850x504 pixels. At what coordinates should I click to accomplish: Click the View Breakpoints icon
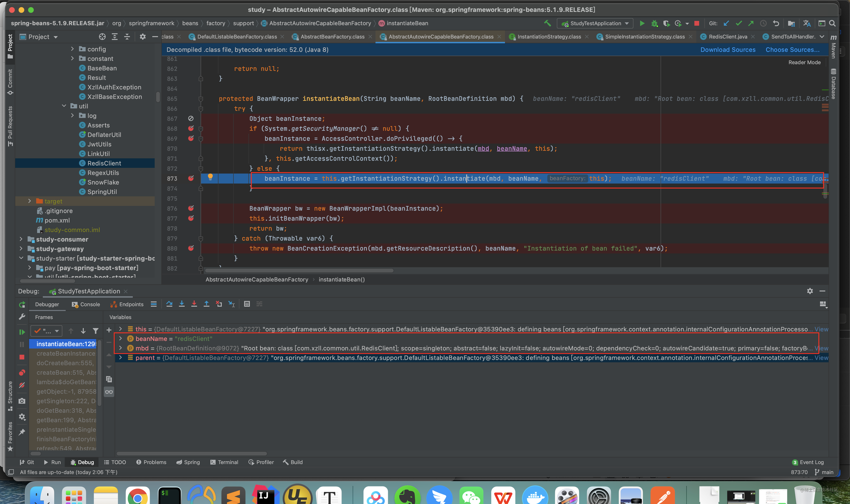click(22, 373)
